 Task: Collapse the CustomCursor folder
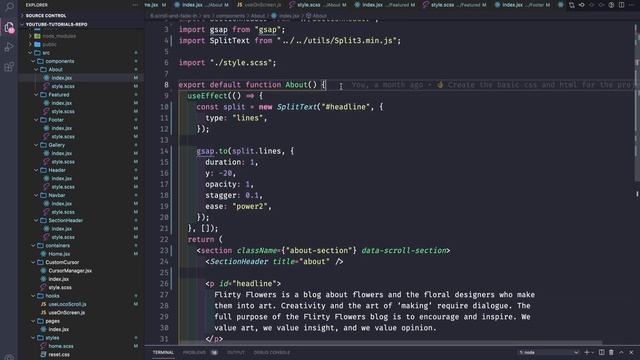(x=33, y=262)
